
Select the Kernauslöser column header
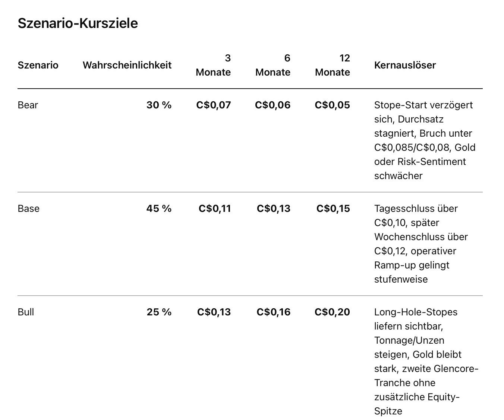[x=405, y=65]
